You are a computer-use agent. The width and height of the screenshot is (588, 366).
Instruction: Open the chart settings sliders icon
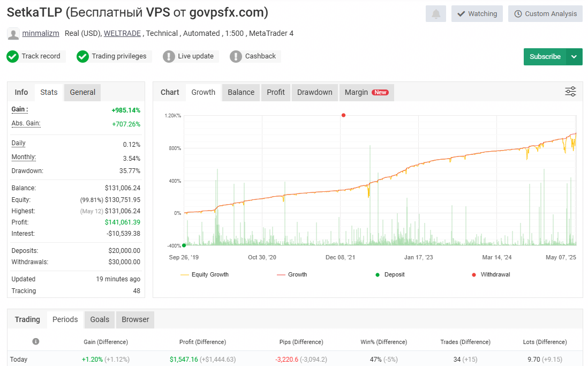(x=570, y=92)
